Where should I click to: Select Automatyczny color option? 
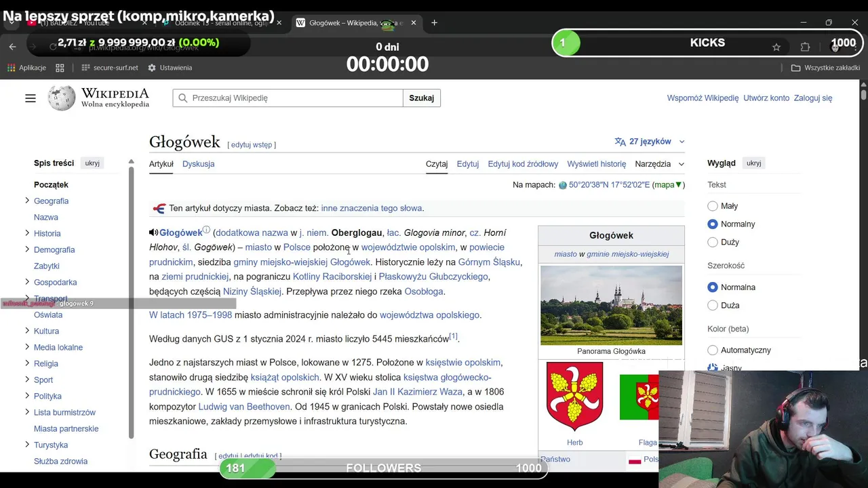click(712, 350)
